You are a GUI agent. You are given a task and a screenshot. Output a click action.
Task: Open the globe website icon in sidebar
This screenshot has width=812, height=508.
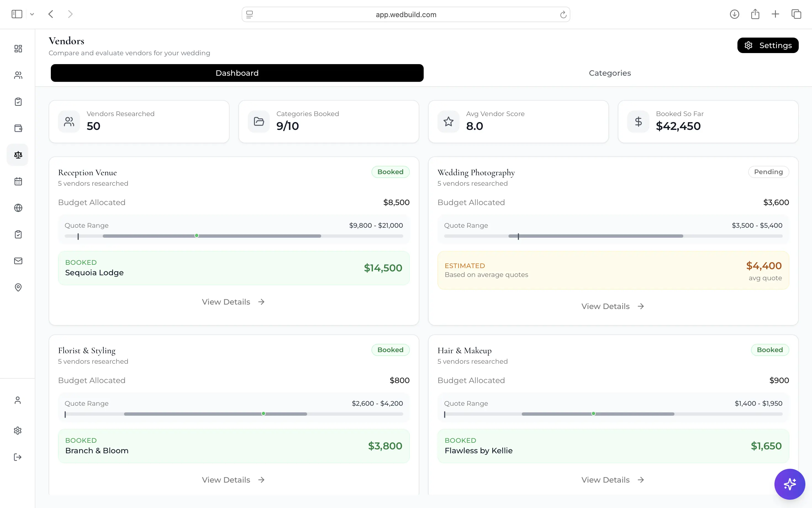[18, 208]
